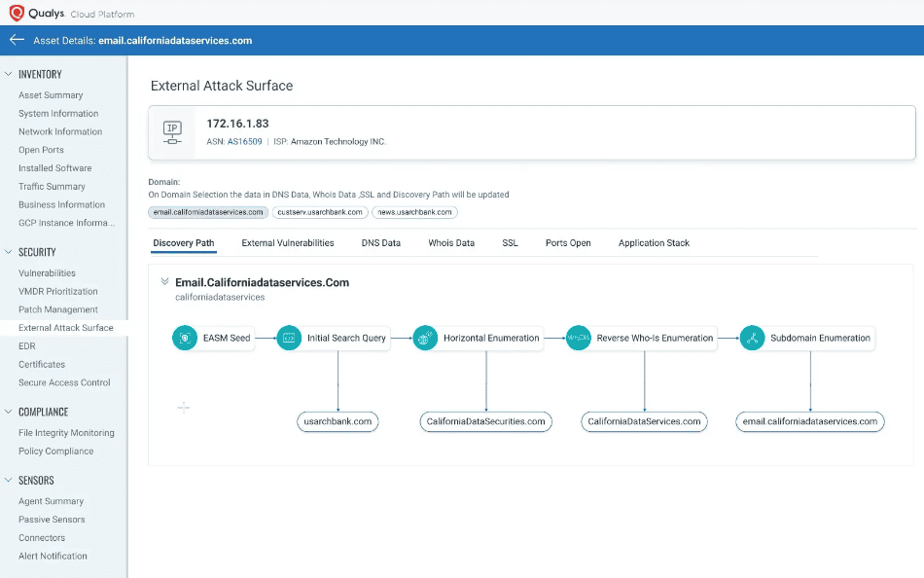This screenshot has width=924, height=578.
Task: Open the Whois Data tab
Action: click(x=451, y=243)
